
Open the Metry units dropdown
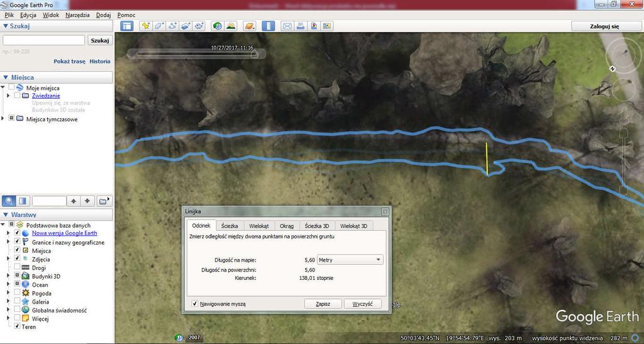(x=350, y=260)
